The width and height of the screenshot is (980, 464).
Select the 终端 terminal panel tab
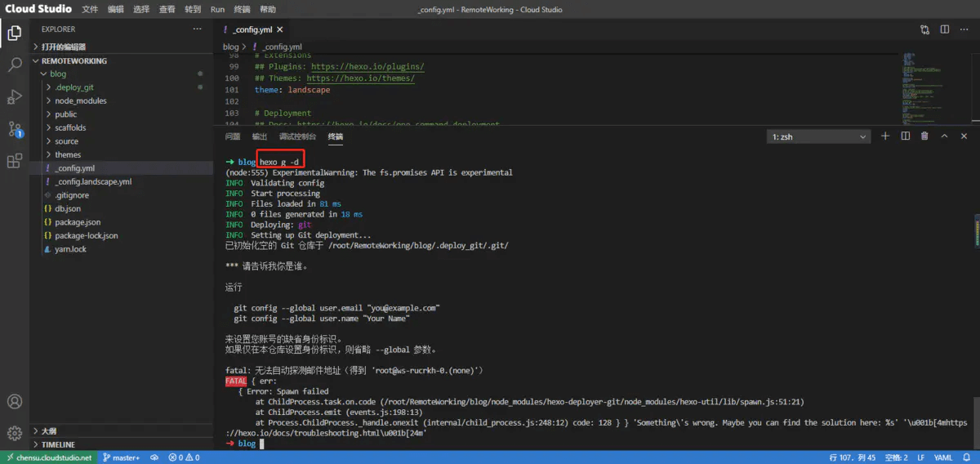[x=336, y=136]
